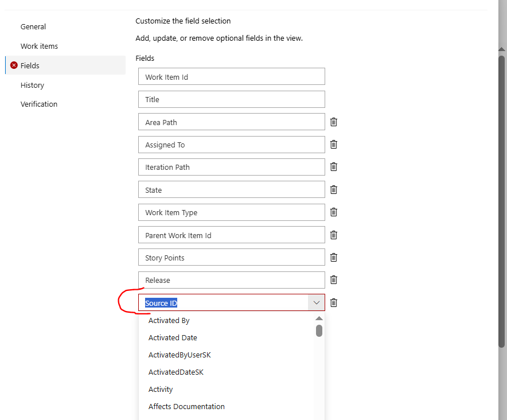Delete the Source ID field
The image size is (507, 420).
pos(333,302)
